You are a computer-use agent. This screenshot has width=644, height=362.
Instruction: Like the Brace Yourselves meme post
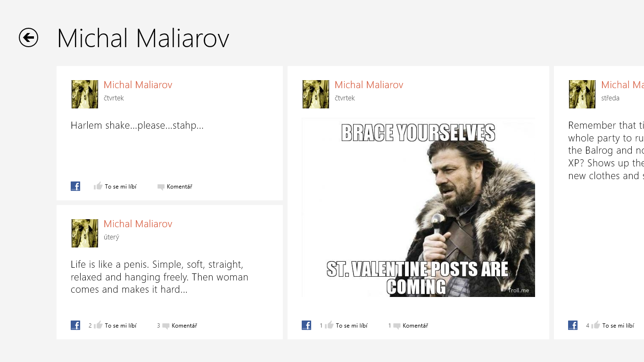pyautogui.click(x=347, y=325)
